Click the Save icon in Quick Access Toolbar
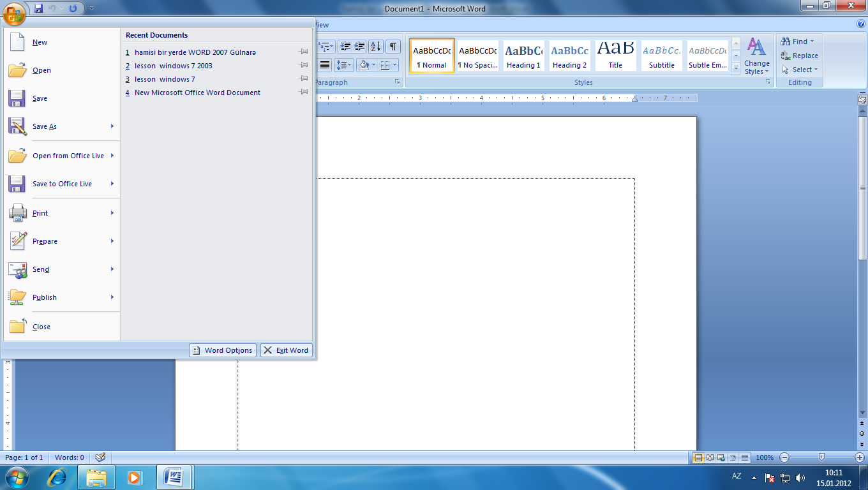Image resolution: width=868 pixels, height=490 pixels. 38,8
